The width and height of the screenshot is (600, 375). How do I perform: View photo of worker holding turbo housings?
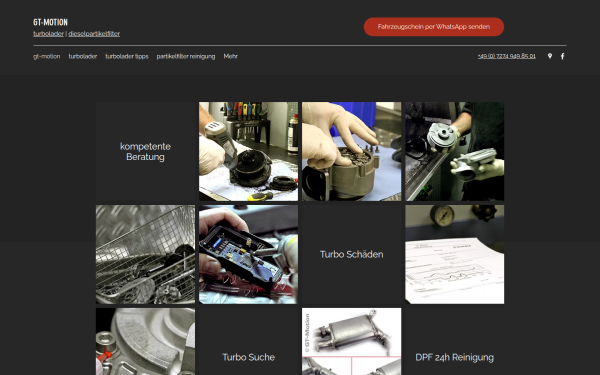[455, 152]
